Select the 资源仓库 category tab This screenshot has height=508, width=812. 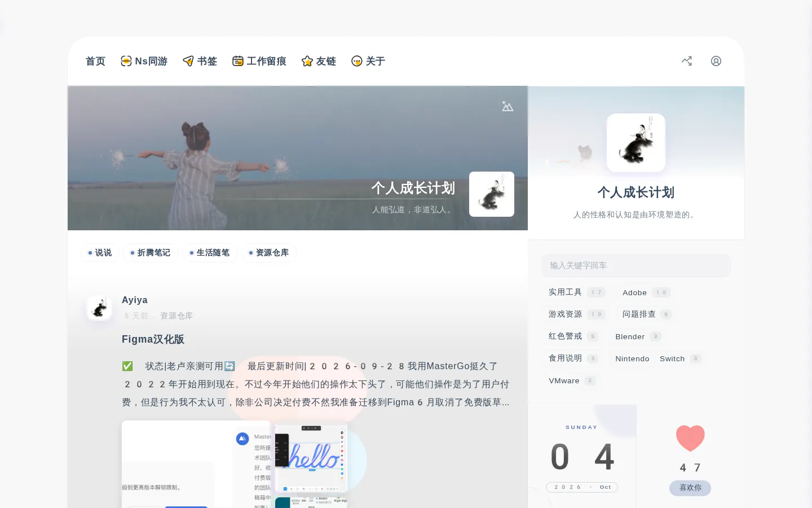269,253
